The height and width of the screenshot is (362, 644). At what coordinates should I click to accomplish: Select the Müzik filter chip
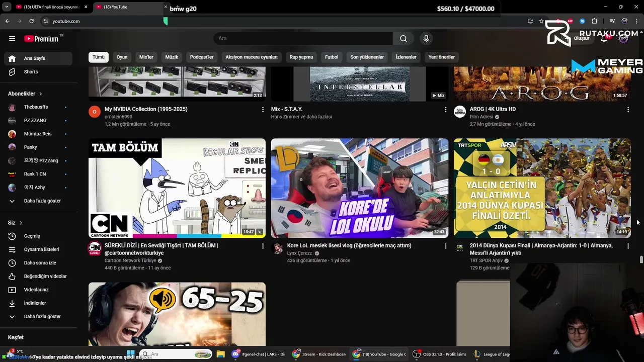[x=172, y=57]
